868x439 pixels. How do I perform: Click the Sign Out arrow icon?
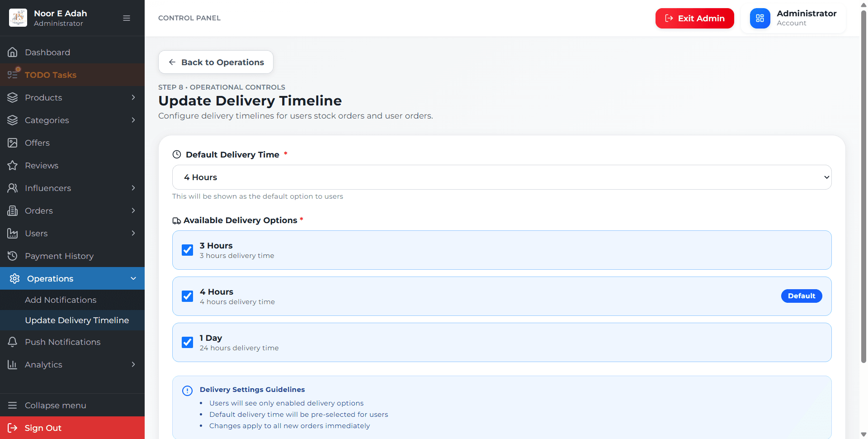pyautogui.click(x=13, y=428)
